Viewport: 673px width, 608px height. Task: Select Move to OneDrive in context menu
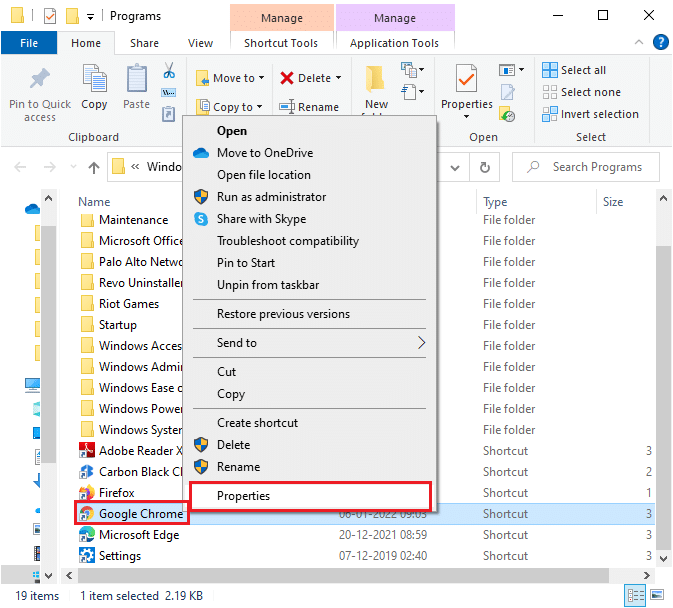tap(309, 153)
